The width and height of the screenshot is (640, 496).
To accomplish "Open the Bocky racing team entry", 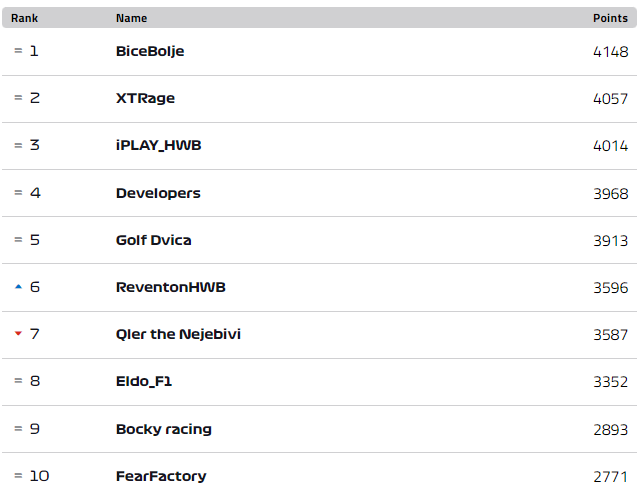I will [x=164, y=429].
